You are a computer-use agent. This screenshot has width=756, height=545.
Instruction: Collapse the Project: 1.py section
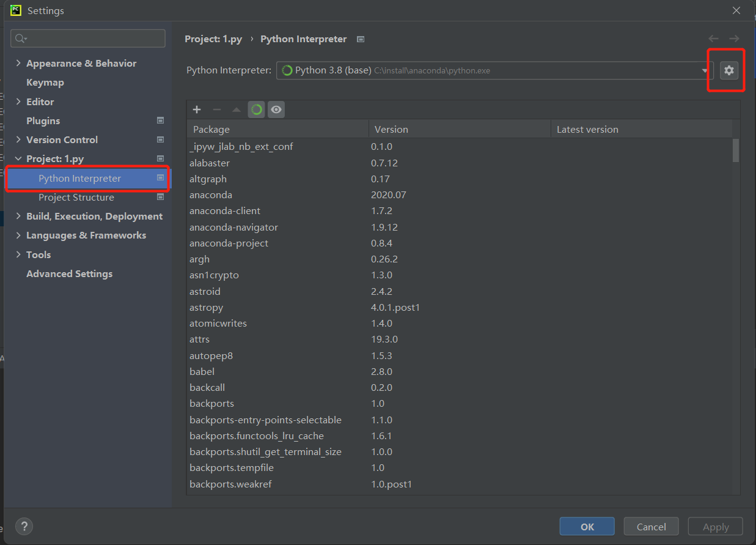click(x=18, y=159)
